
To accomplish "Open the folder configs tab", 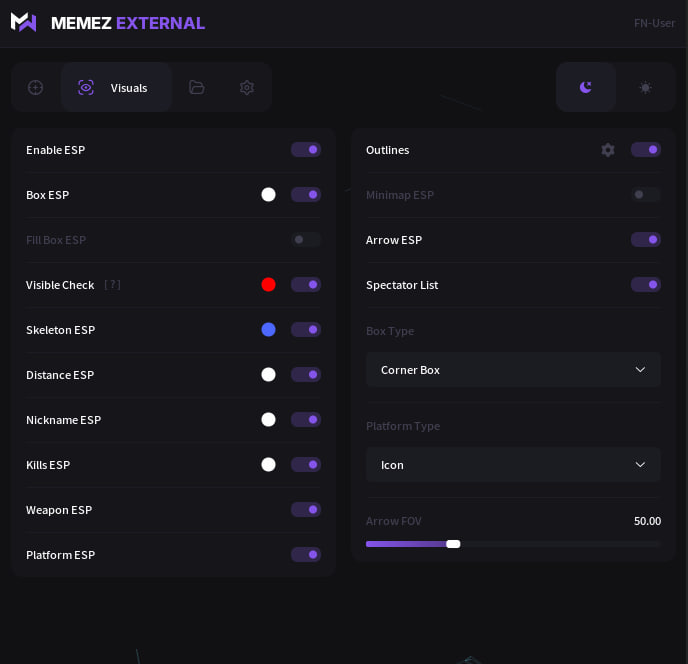I will (x=197, y=87).
